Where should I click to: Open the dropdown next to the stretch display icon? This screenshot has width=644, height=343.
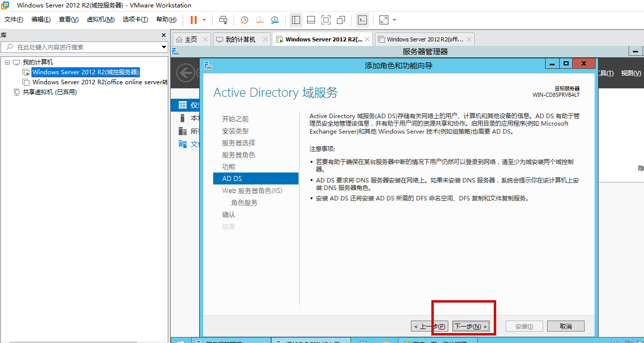pyautogui.click(x=394, y=20)
